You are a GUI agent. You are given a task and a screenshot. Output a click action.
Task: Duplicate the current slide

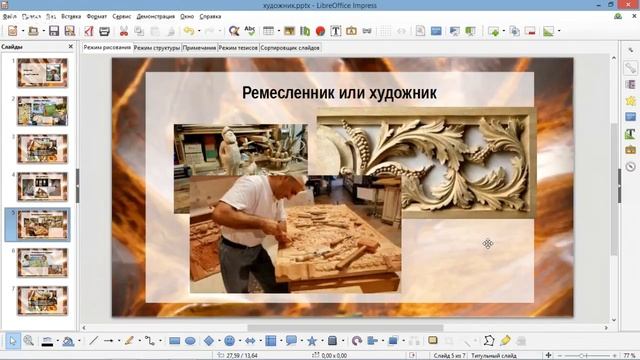click(514, 31)
